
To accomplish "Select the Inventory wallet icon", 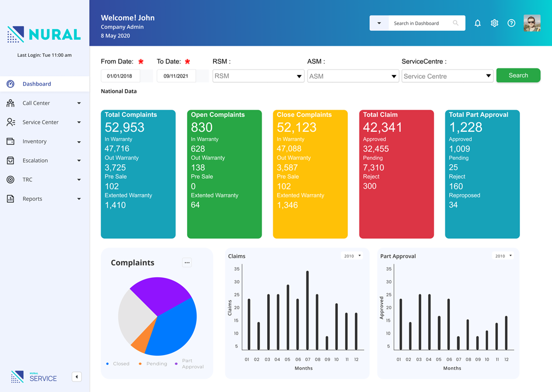I will 10,141.
